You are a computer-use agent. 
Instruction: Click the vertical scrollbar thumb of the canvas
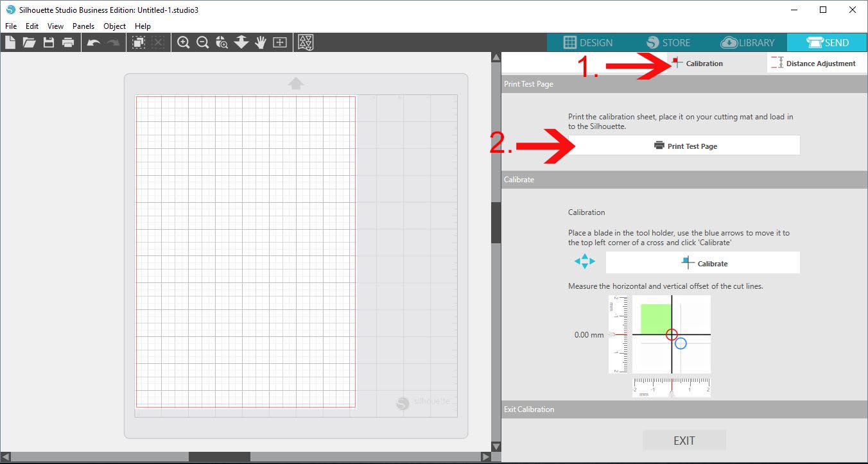[x=496, y=223]
